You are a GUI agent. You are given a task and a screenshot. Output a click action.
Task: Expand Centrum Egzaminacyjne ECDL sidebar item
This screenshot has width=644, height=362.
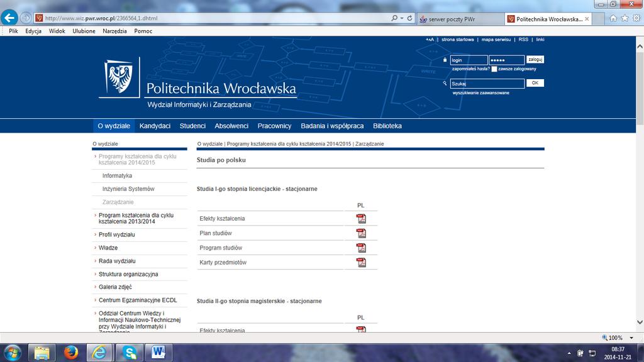[x=138, y=300]
